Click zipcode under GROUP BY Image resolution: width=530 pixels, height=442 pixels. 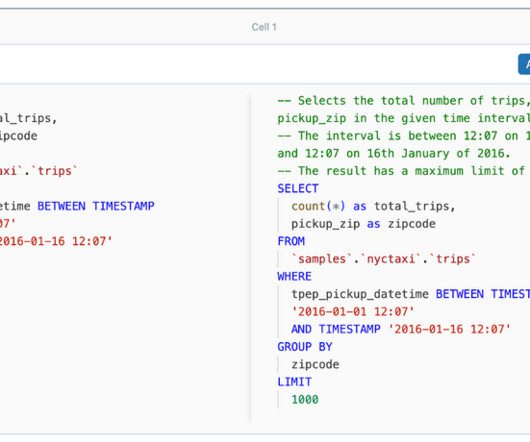tap(315, 364)
